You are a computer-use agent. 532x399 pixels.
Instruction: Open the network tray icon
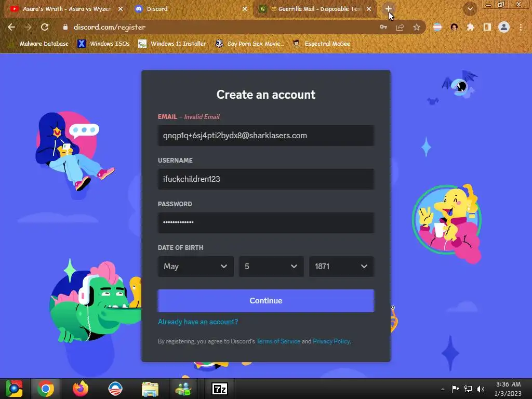pos(468,389)
